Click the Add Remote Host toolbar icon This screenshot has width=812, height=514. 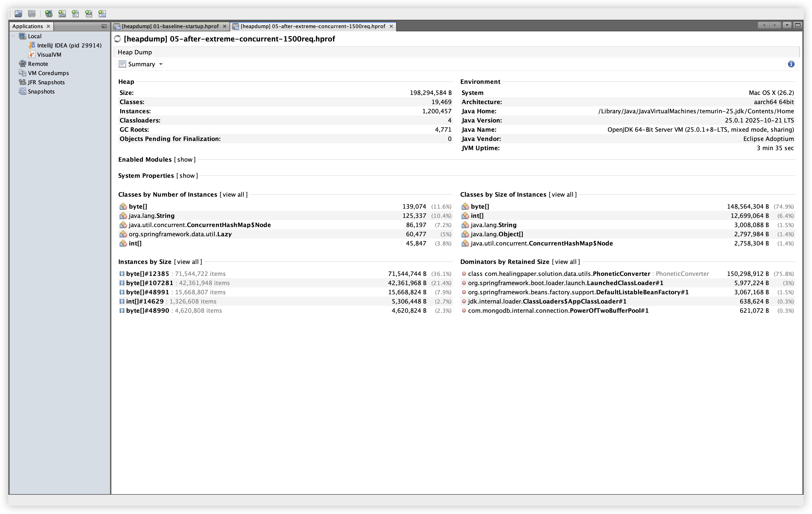(49, 14)
